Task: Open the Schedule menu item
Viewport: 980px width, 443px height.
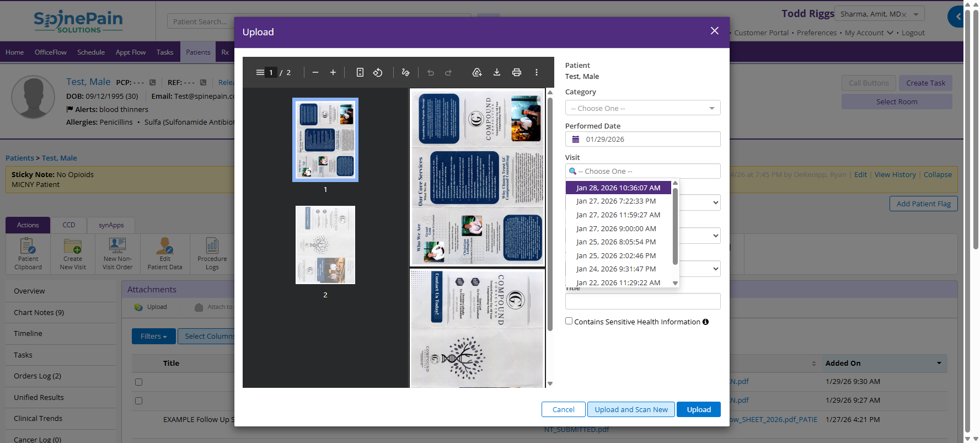Action: pos(91,52)
